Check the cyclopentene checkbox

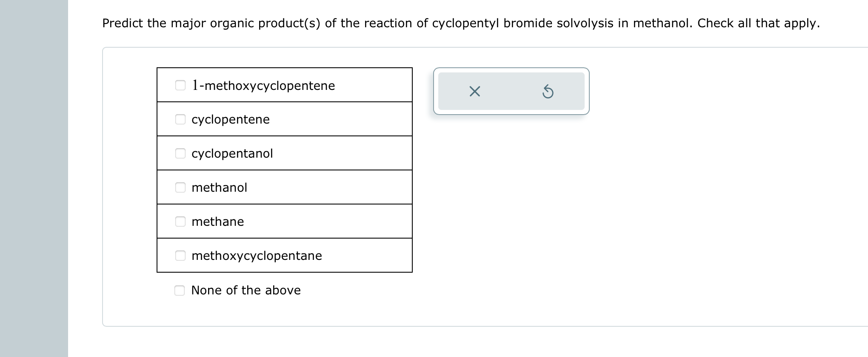tap(180, 119)
